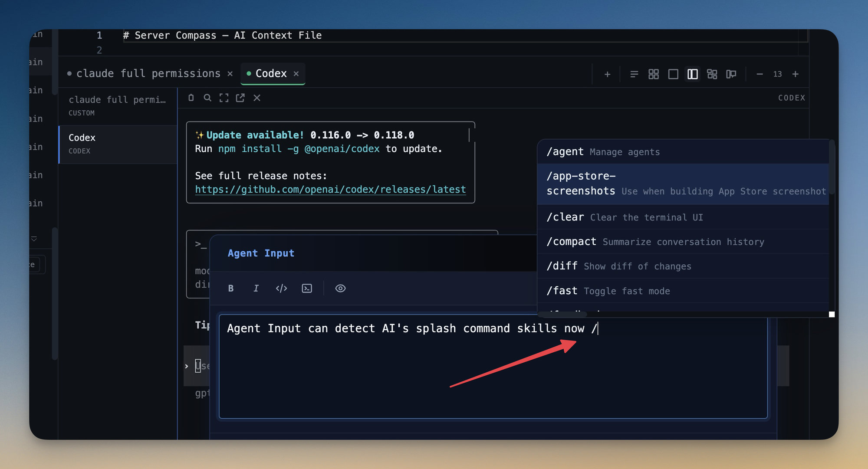Screen dimensions: 868x469
Task: Select the list layout icon
Action: 634,74
